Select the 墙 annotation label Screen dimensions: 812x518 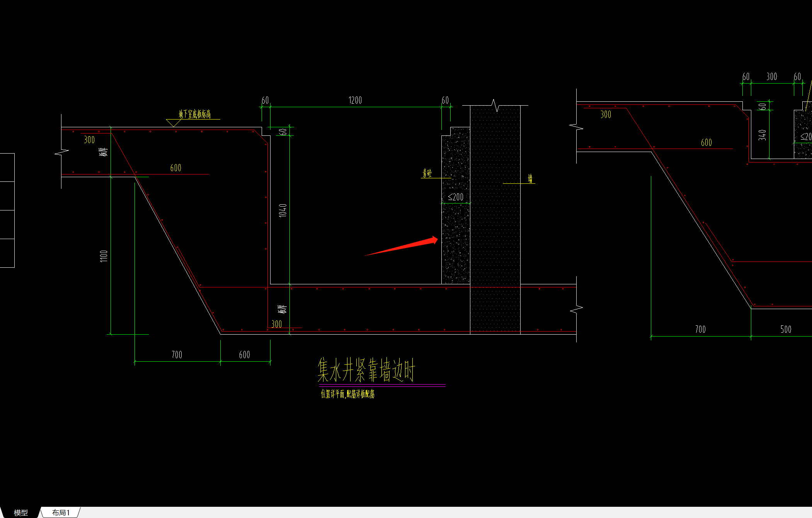[530, 178]
